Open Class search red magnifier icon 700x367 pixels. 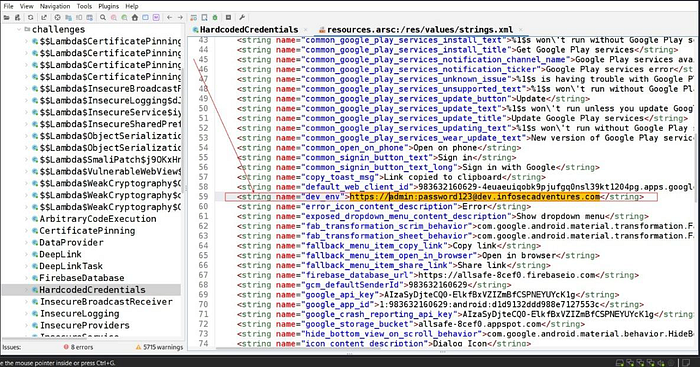(x=114, y=17)
